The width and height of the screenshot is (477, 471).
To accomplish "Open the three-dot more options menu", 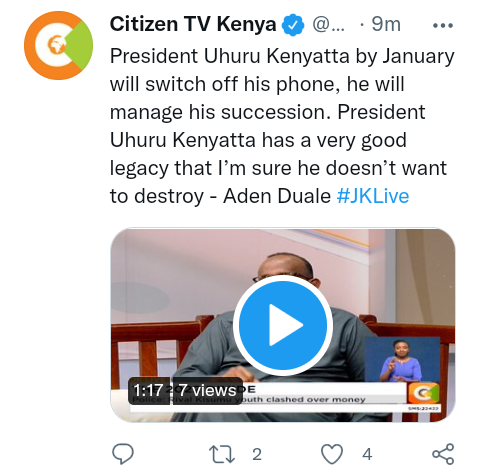I will [x=443, y=25].
